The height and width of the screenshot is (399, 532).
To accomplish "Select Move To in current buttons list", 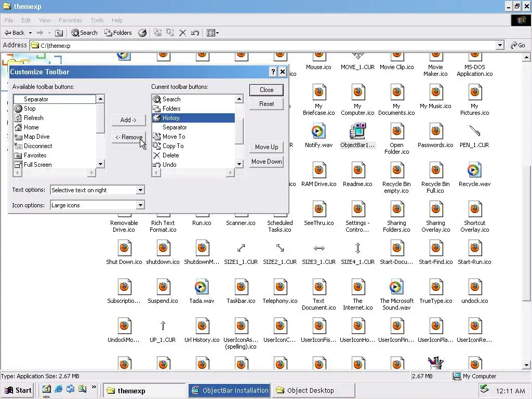I will coord(193,137).
